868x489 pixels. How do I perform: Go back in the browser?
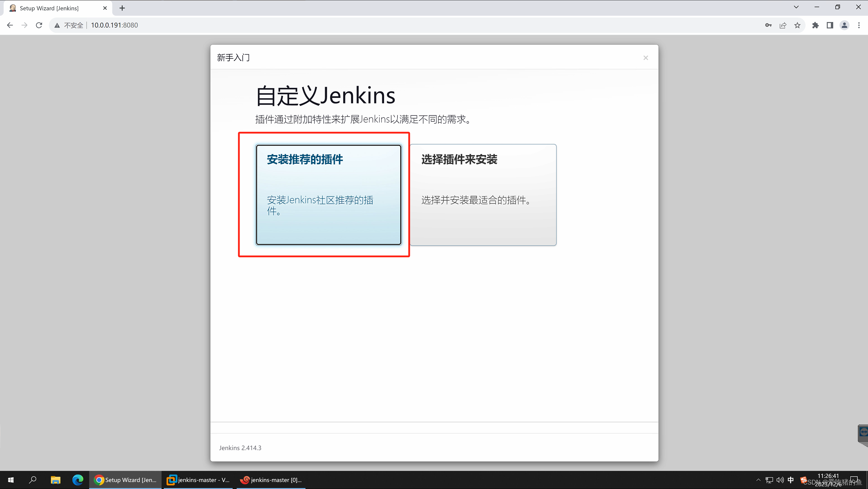tap(10, 25)
